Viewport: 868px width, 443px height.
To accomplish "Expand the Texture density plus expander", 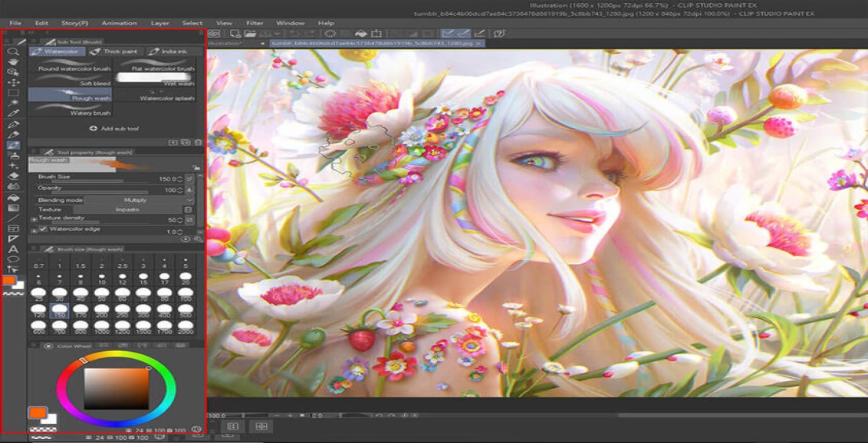I will tap(33, 219).
